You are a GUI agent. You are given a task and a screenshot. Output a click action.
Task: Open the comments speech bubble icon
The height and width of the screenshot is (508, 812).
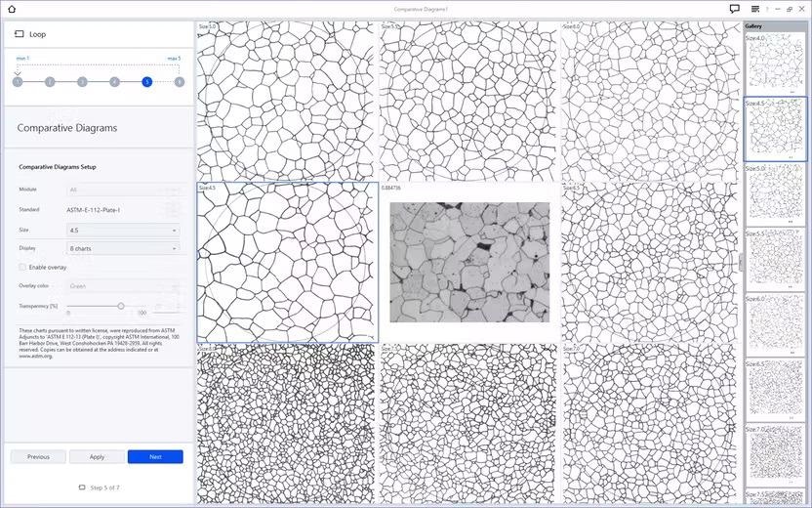point(734,9)
